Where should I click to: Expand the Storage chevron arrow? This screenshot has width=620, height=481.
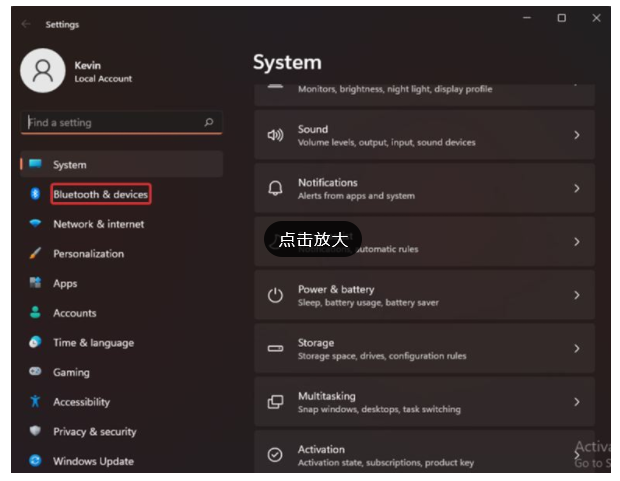(577, 349)
